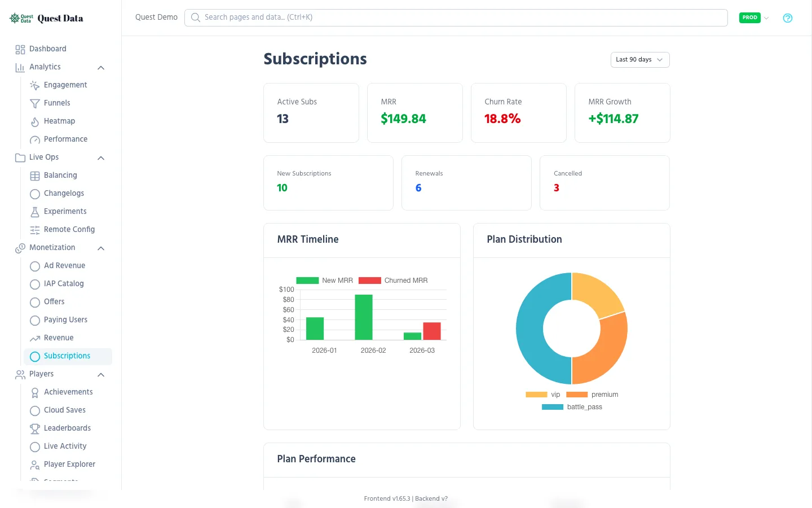
Task: Click the Balancing table icon
Action: coord(35,176)
